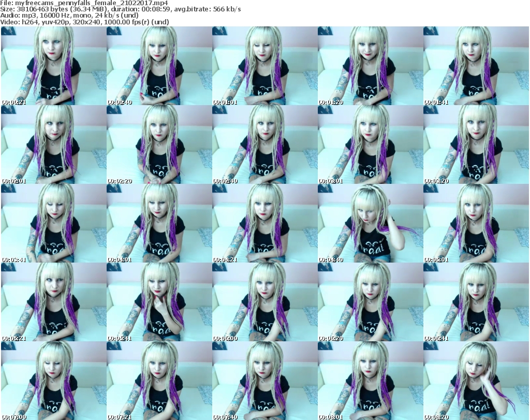This screenshot has height=420, width=530.
Task: Select the frame at 00:02:20
Action: [x=159, y=144]
